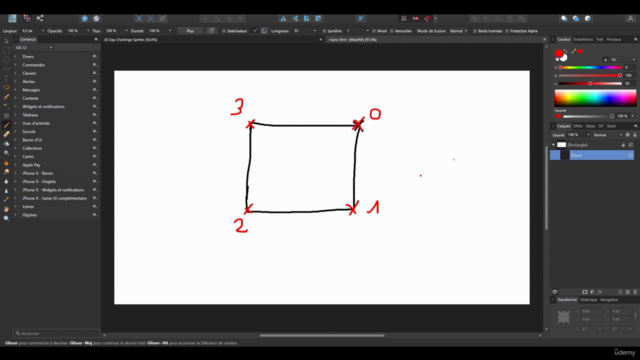
Task: Click the layer settings gear icon
Action: tap(628, 135)
